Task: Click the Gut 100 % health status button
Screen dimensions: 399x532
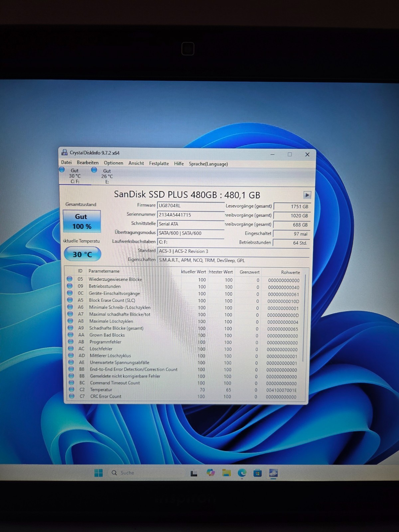Action: pyautogui.click(x=81, y=221)
